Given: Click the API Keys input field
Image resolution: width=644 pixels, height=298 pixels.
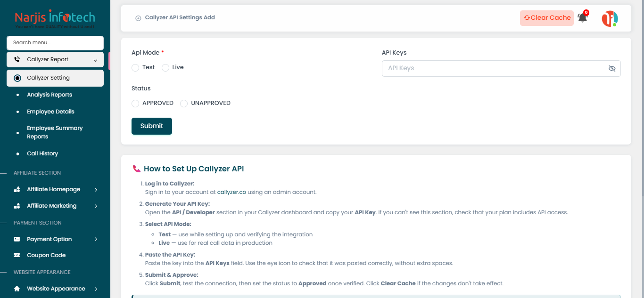Looking at the screenshot, I should (501, 68).
